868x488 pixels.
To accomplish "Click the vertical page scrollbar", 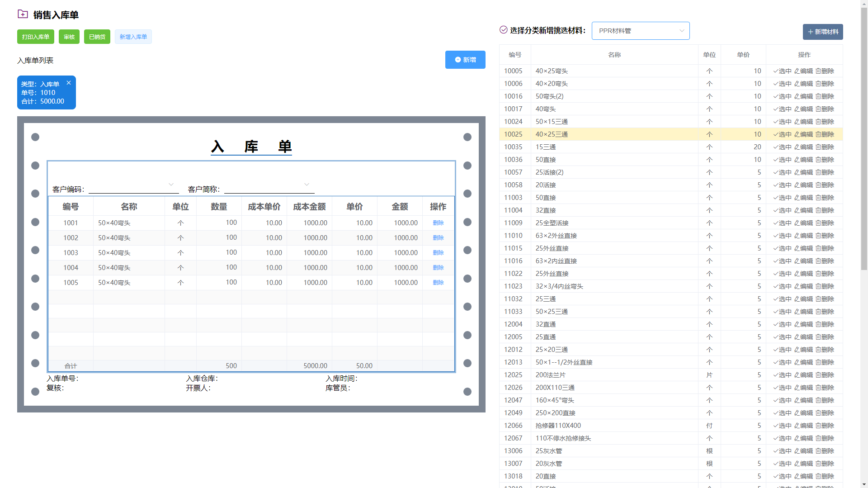I will [863, 136].
